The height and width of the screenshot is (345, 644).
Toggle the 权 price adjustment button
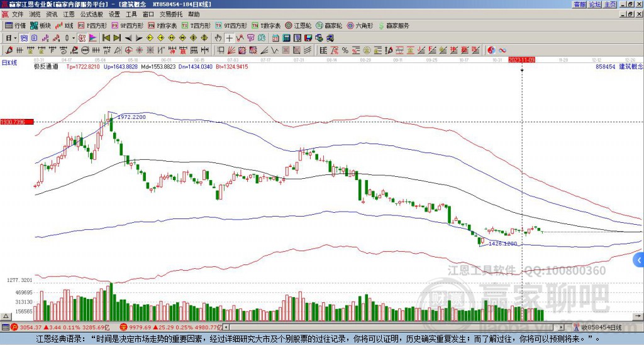point(81,38)
